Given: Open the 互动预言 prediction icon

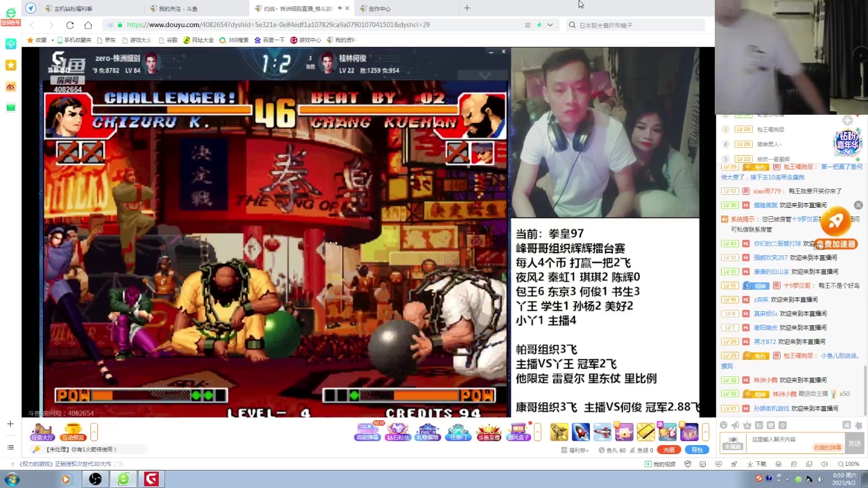Looking at the screenshot, I should click(73, 432).
